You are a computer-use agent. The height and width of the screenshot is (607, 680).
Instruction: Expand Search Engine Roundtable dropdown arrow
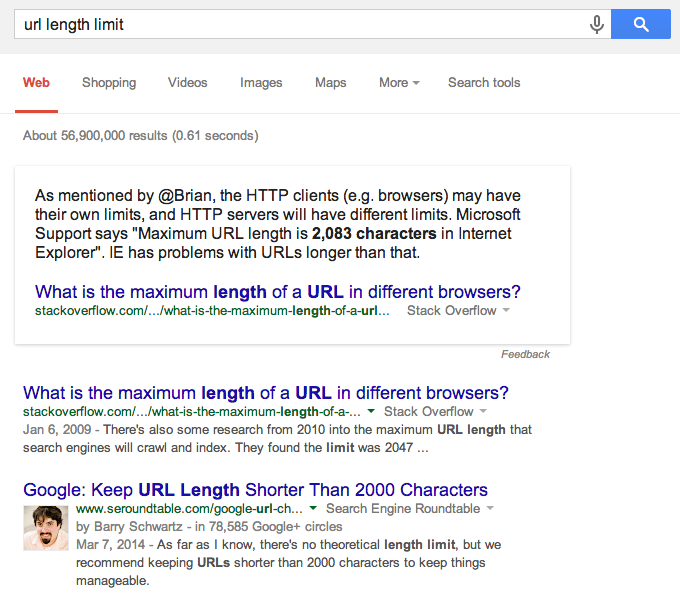(490, 508)
